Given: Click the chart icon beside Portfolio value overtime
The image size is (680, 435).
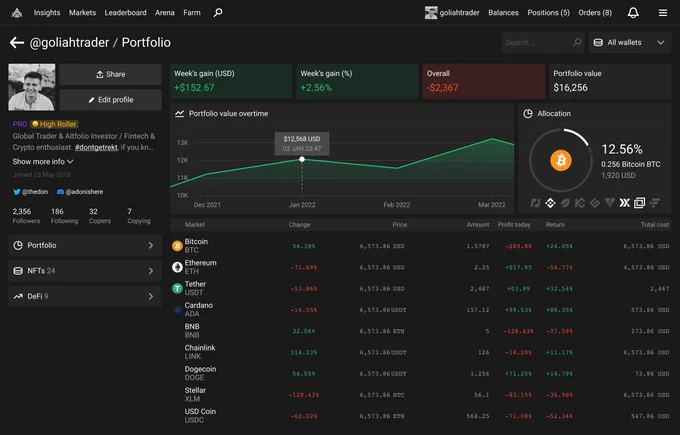Looking at the screenshot, I should pyautogui.click(x=180, y=114).
